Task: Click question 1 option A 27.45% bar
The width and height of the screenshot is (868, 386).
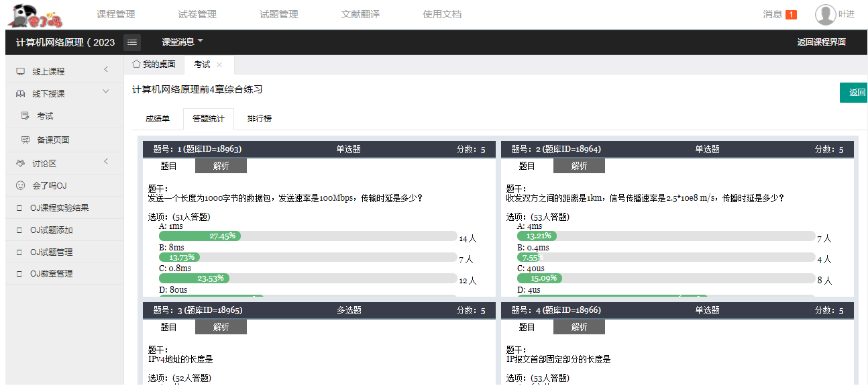Action: pyautogui.click(x=200, y=236)
